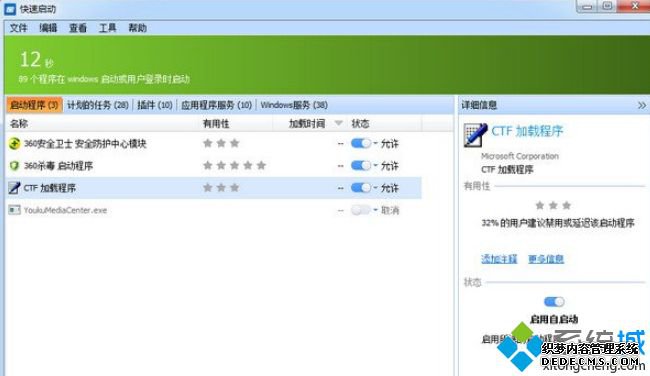Screen dimensions: 650x376
Task: Click the 360安全卫士 row icon
Action: pos(15,143)
